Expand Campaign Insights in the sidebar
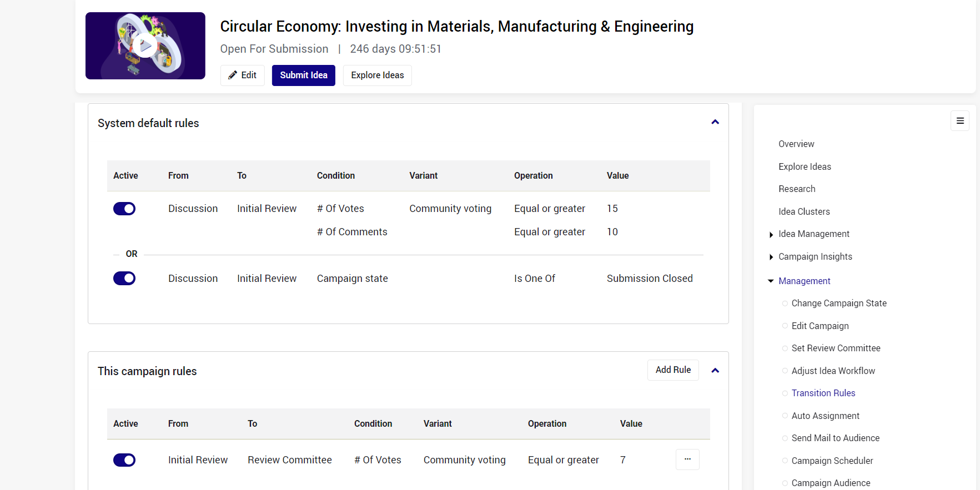This screenshot has height=490, width=980. point(771,257)
